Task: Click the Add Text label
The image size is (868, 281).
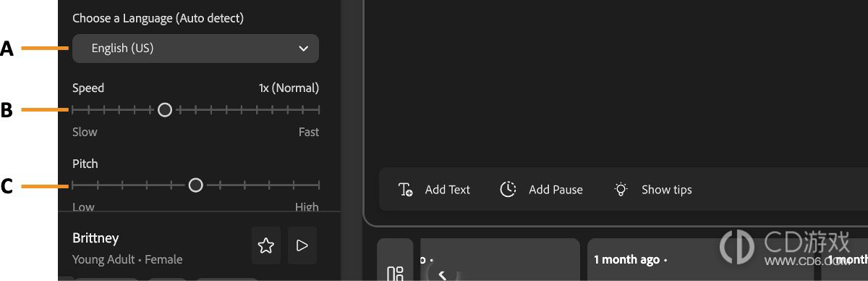Action: tap(448, 190)
